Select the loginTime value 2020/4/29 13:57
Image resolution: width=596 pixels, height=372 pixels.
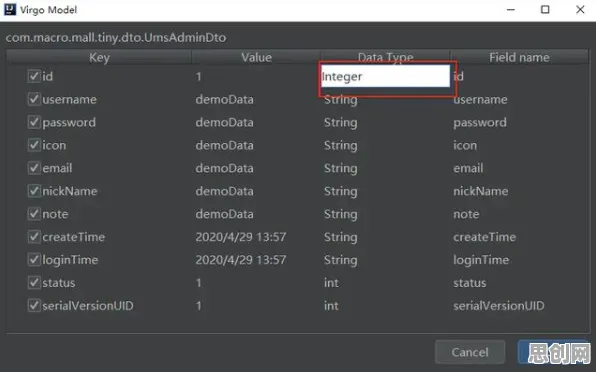click(x=241, y=260)
